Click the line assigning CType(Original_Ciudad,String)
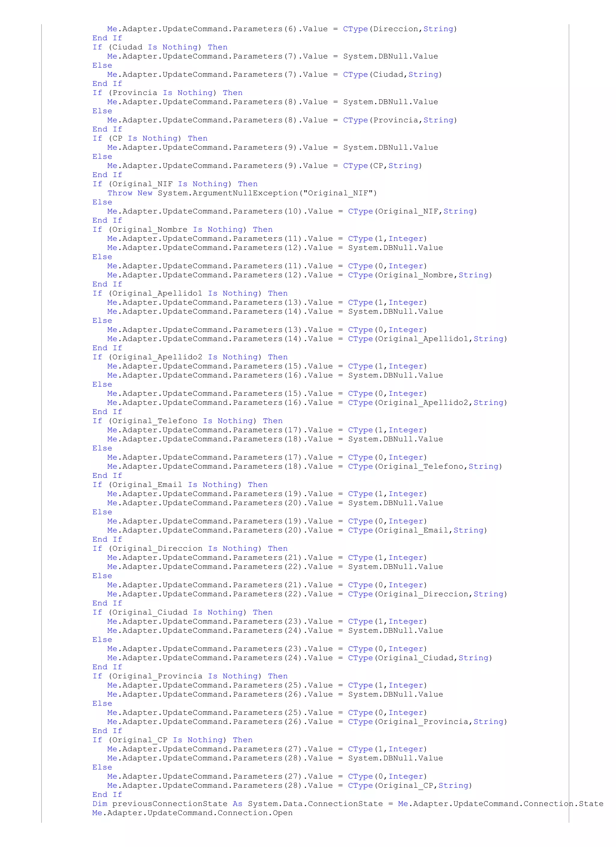The width and height of the screenshot is (616, 847). tap(300, 658)
